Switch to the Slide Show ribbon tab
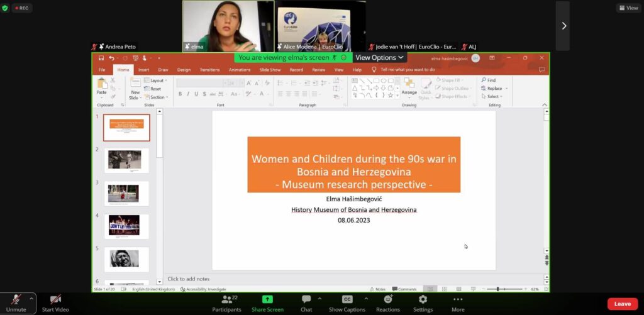 270,70
